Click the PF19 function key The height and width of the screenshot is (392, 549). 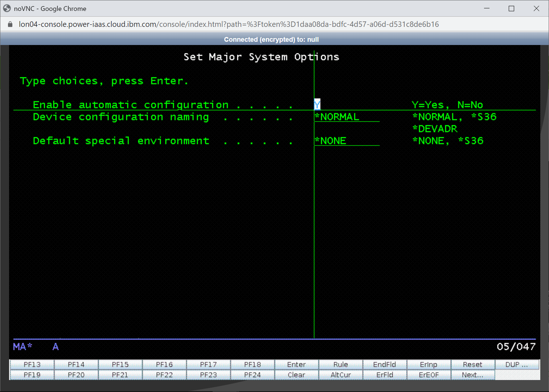(x=32, y=375)
